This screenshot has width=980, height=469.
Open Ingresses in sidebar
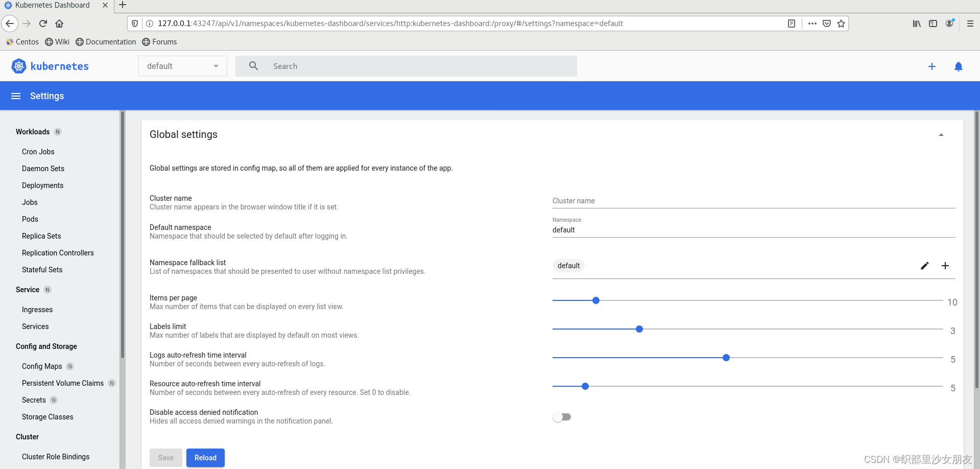(37, 310)
